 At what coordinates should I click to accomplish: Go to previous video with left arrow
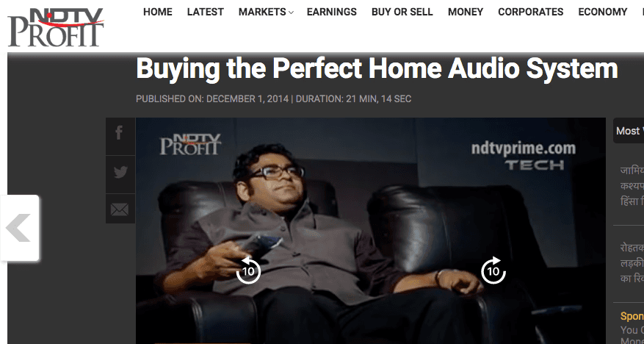pos(19,228)
